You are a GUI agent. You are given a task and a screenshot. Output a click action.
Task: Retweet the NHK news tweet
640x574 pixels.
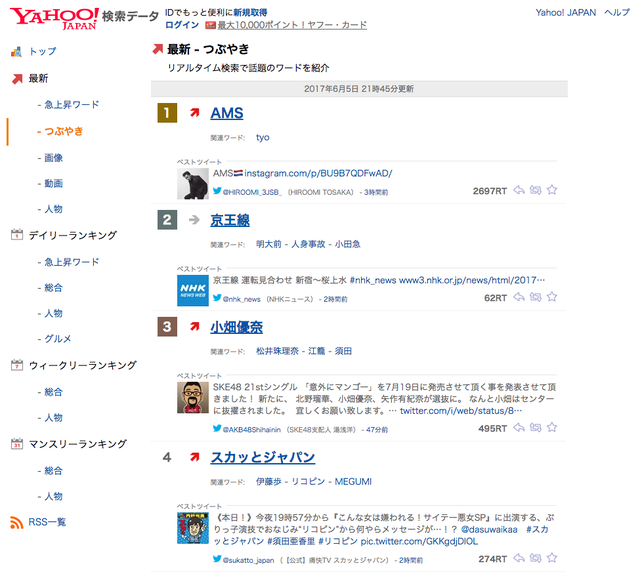coord(536,297)
